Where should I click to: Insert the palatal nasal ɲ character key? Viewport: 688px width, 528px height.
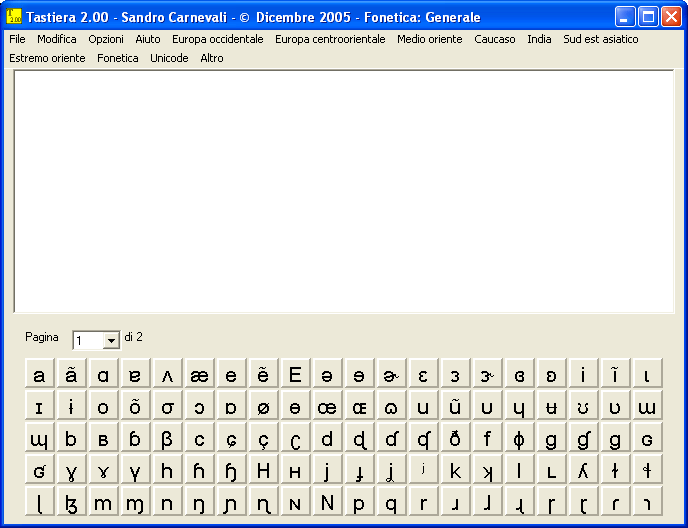point(231,501)
